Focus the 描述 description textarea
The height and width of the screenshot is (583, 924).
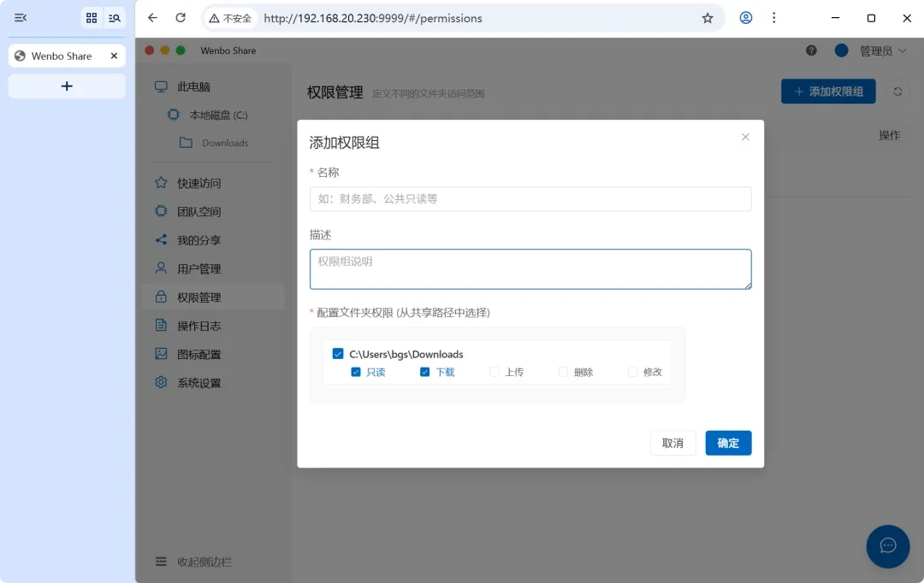click(530, 269)
